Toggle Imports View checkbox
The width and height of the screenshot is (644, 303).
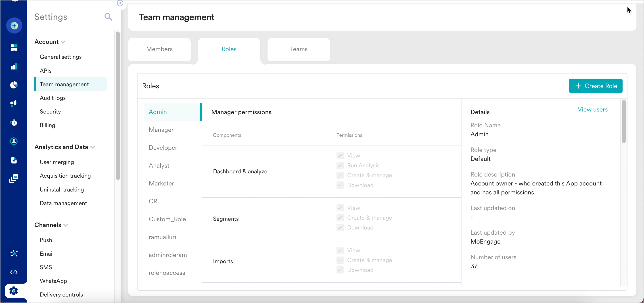tap(340, 250)
